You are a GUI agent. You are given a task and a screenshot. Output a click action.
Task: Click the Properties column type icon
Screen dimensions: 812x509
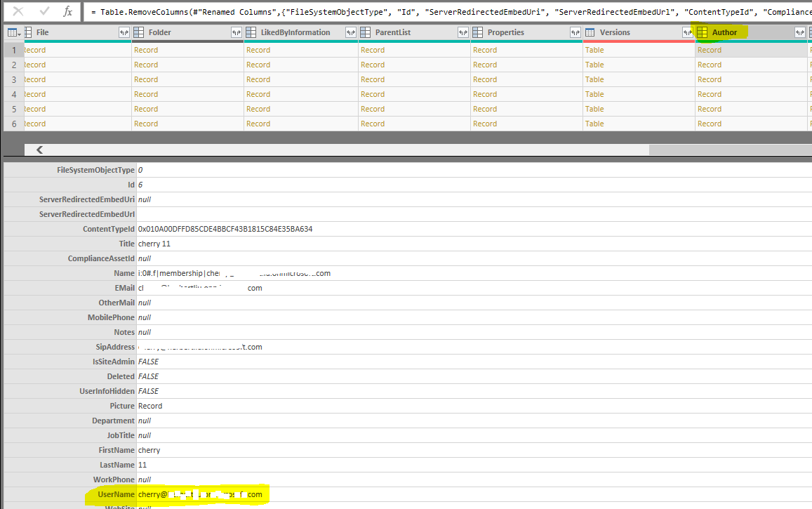point(477,32)
